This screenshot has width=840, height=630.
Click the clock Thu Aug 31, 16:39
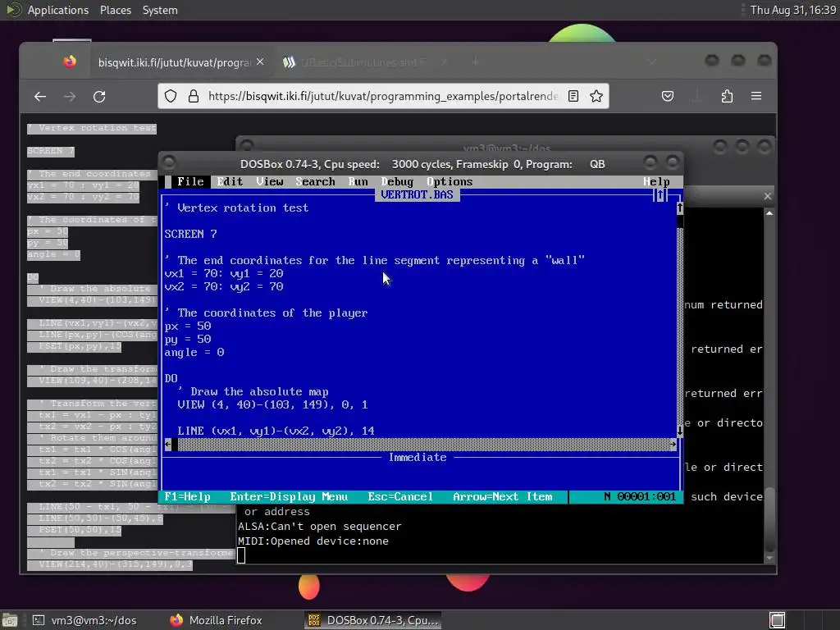click(x=793, y=10)
